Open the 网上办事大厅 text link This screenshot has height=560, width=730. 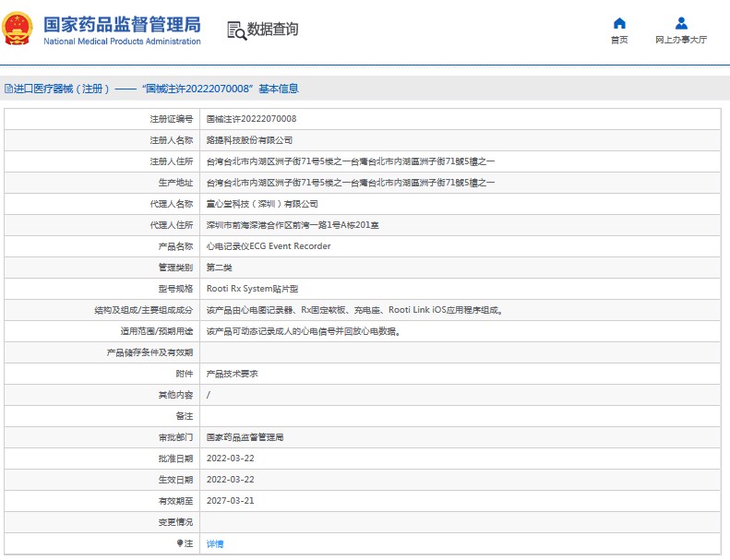coord(681,40)
